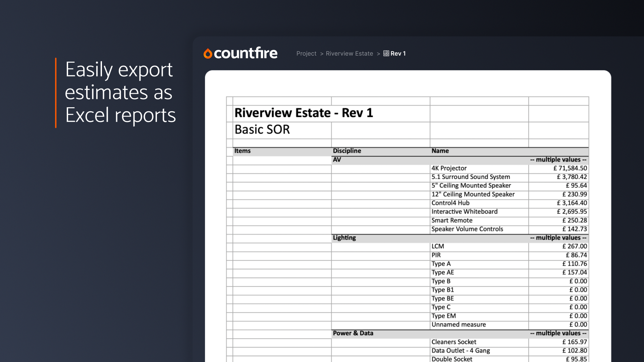The width and height of the screenshot is (644, 362).
Task: Select the Name column header
Action: pos(440,151)
